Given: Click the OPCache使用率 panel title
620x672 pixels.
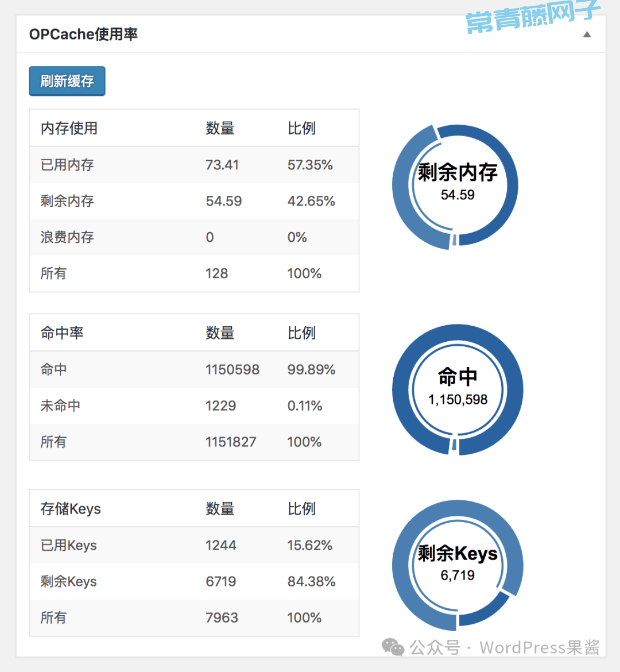Looking at the screenshot, I should [x=83, y=34].
